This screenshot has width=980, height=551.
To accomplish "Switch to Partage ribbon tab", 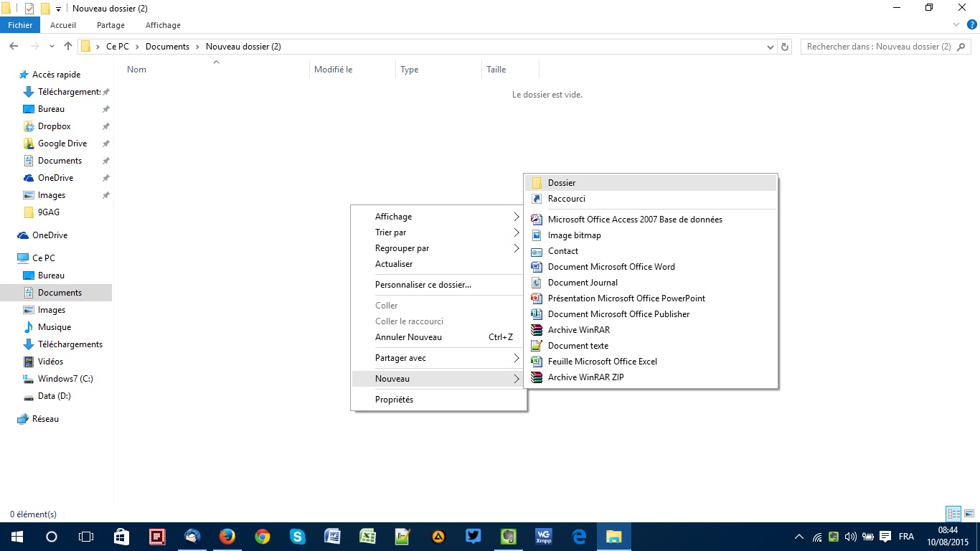I will (x=110, y=25).
